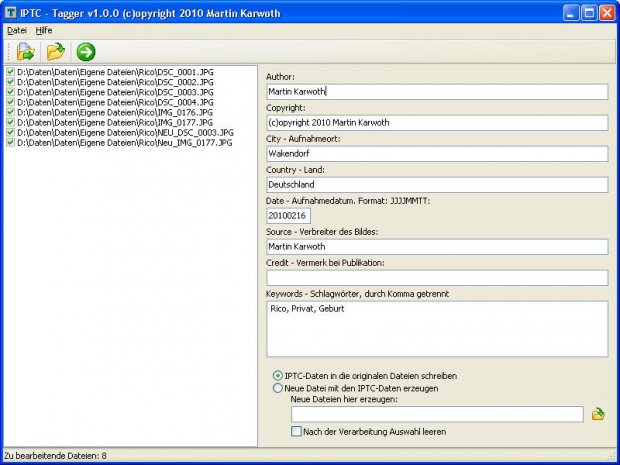Maximize the IPTC Tagger window
This screenshot has width=620, height=465.
[589, 13]
